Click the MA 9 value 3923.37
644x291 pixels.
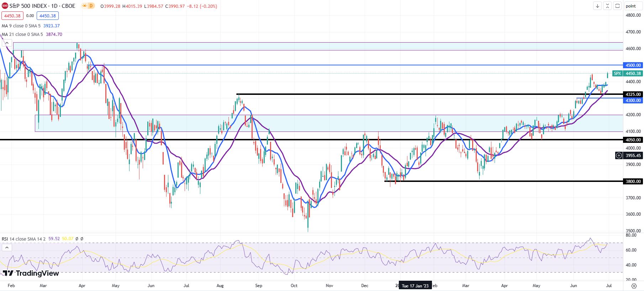pos(51,26)
